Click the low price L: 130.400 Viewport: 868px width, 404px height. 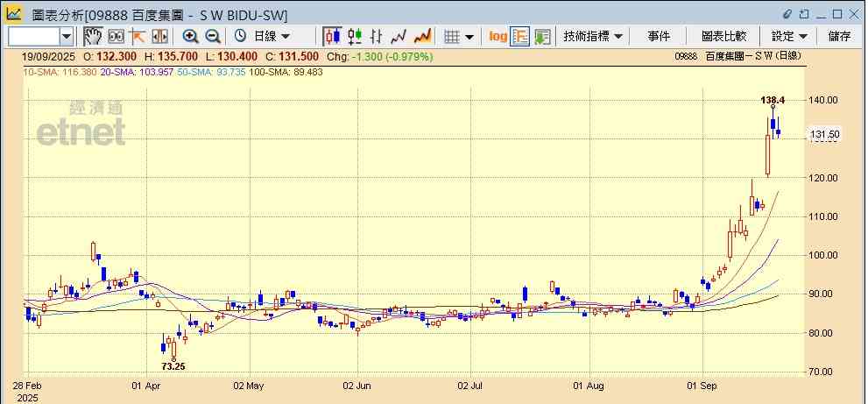[231, 57]
